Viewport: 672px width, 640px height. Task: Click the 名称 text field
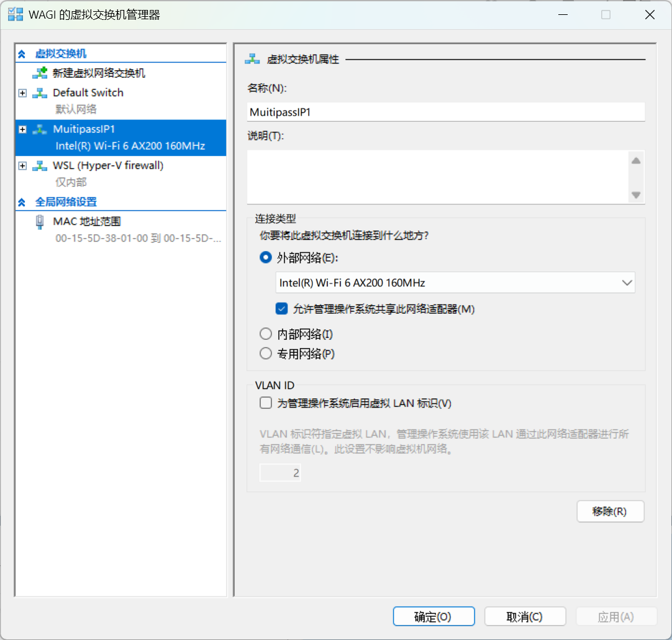tap(445, 112)
